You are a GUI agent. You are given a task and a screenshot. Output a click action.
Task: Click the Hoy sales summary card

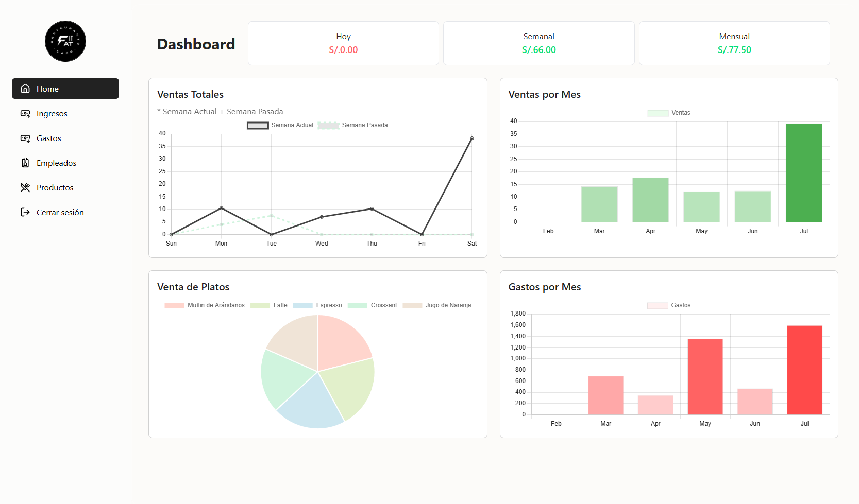[x=343, y=43]
